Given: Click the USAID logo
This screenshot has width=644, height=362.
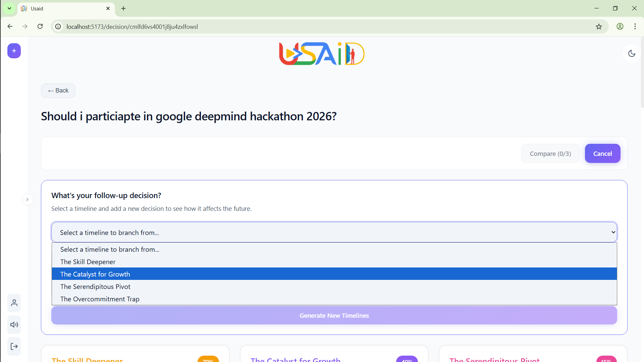Looking at the screenshot, I should point(321,54).
